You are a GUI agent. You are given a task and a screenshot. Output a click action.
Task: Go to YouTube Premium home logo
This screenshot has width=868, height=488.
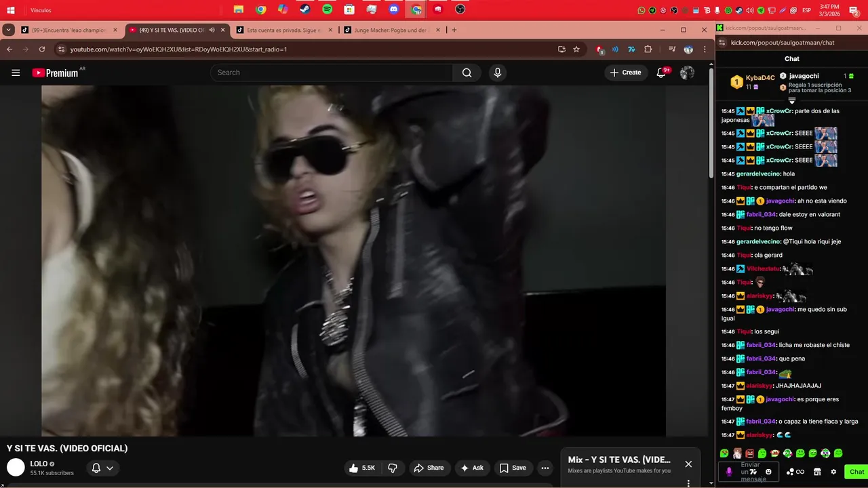[x=56, y=73]
